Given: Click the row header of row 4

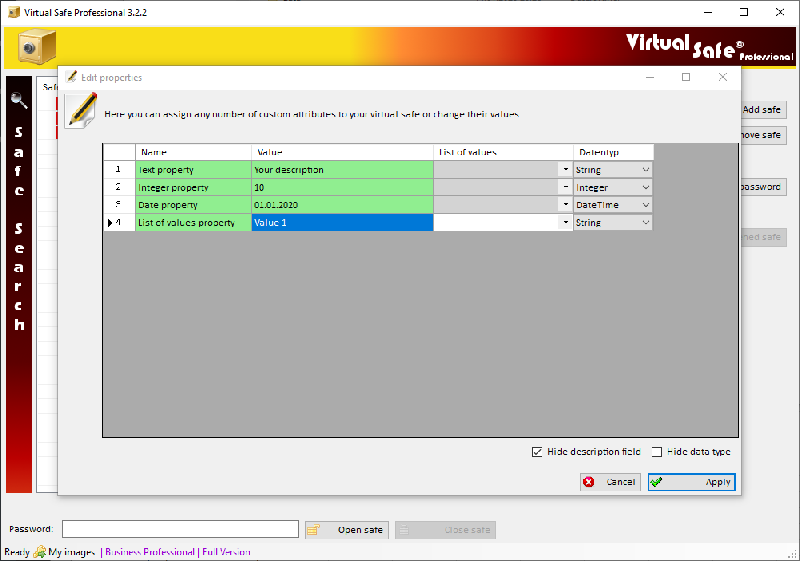Looking at the screenshot, I should 119,222.
